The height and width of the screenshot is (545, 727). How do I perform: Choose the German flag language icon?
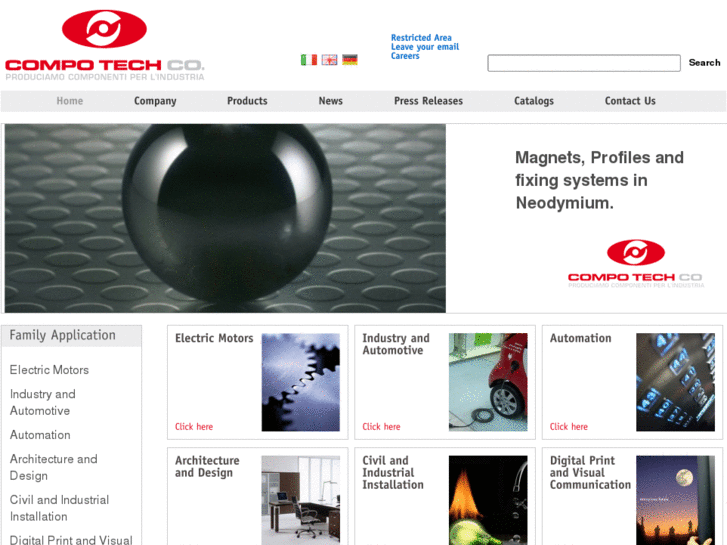tap(350, 60)
